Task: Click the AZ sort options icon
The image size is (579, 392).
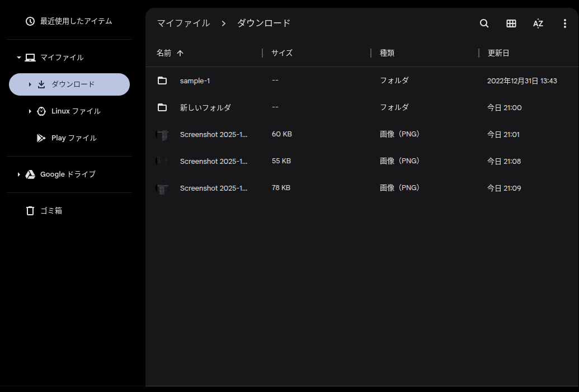Action: point(538,23)
